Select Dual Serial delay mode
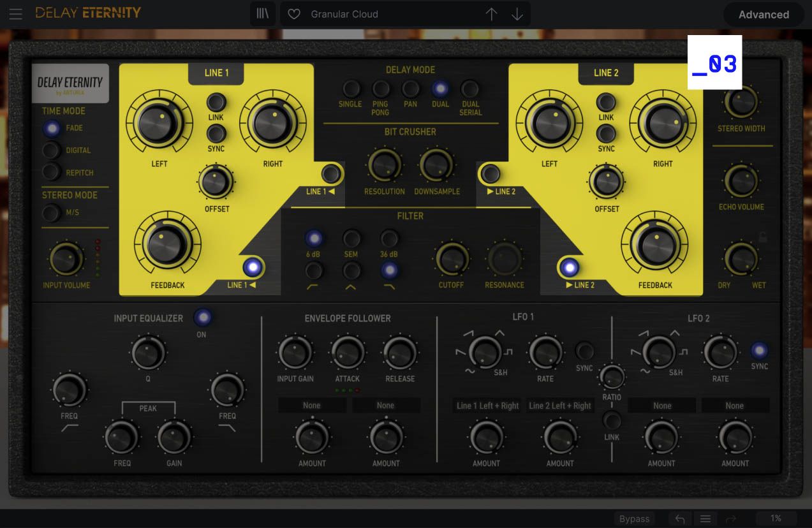This screenshot has height=528, width=812. [x=470, y=89]
